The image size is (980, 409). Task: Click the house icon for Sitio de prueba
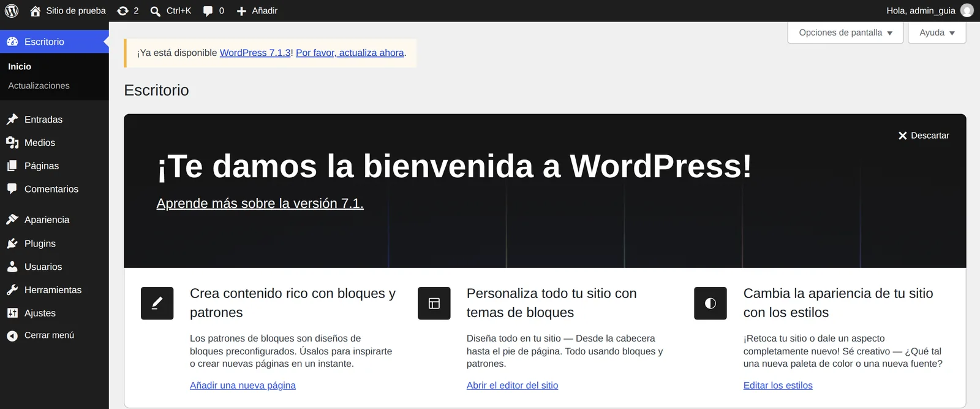[x=36, y=10]
